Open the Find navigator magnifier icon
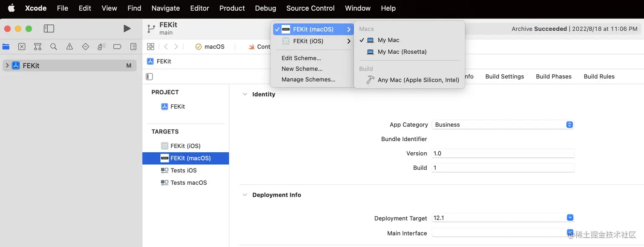Screen dimensions: 644x247 click(54, 46)
